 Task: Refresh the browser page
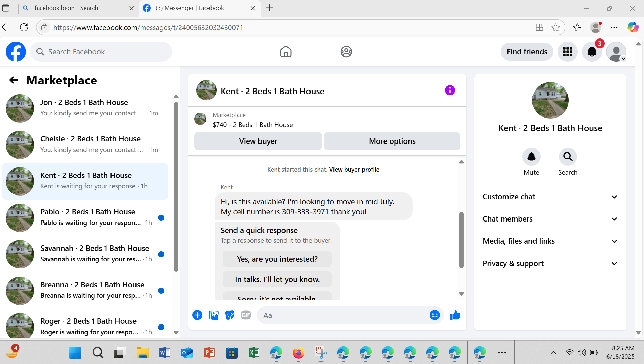(24, 28)
